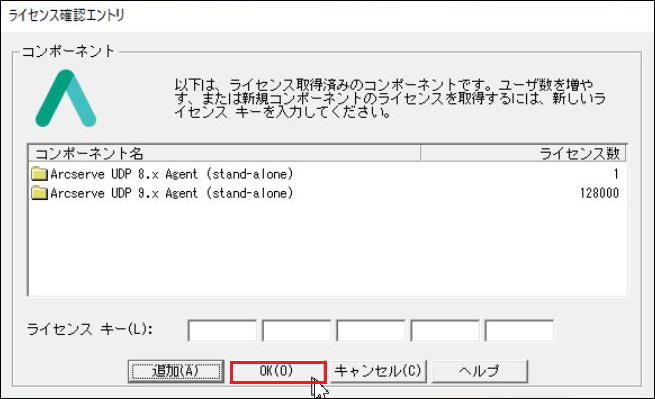Click the ライセンス数 column header

pyautogui.click(x=523, y=153)
